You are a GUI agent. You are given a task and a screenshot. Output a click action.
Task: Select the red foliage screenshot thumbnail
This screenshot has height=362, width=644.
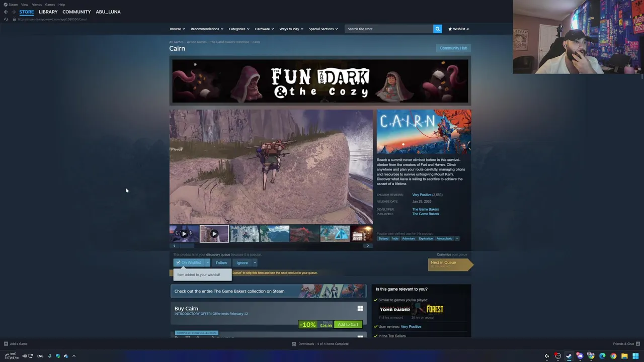click(x=305, y=234)
